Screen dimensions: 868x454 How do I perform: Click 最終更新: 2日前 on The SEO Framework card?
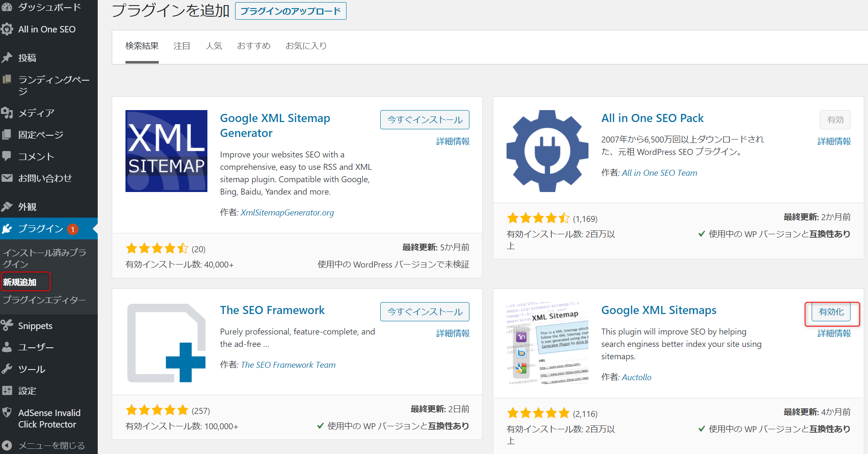(440, 409)
